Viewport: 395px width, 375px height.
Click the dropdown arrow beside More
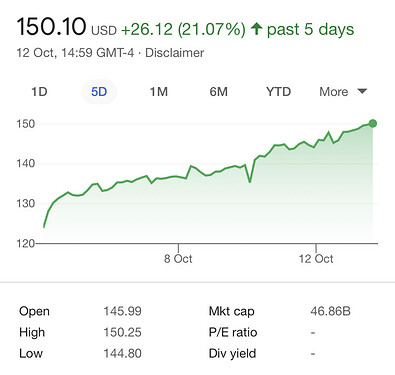click(362, 91)
